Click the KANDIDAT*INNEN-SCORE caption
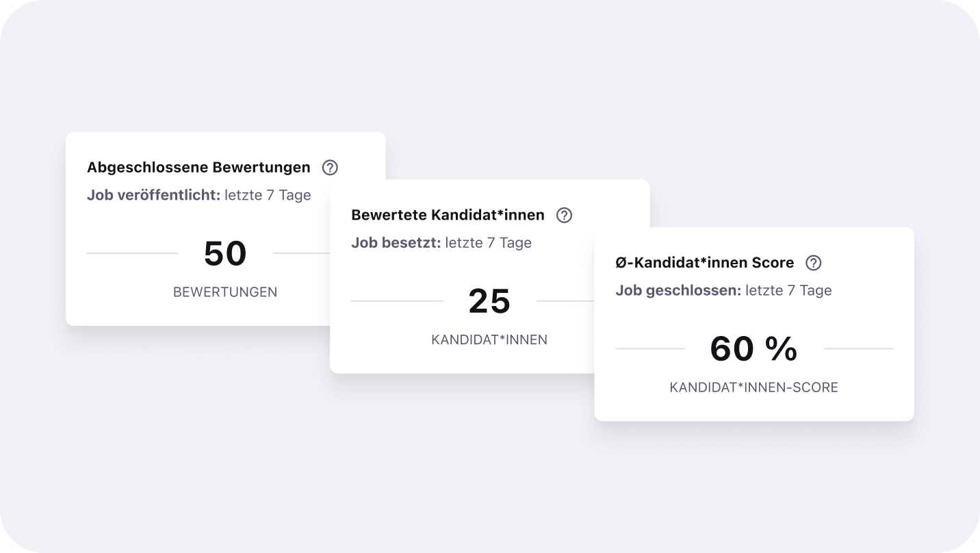The height and width of the screenshot is (553, 980). tap(753, 387)
